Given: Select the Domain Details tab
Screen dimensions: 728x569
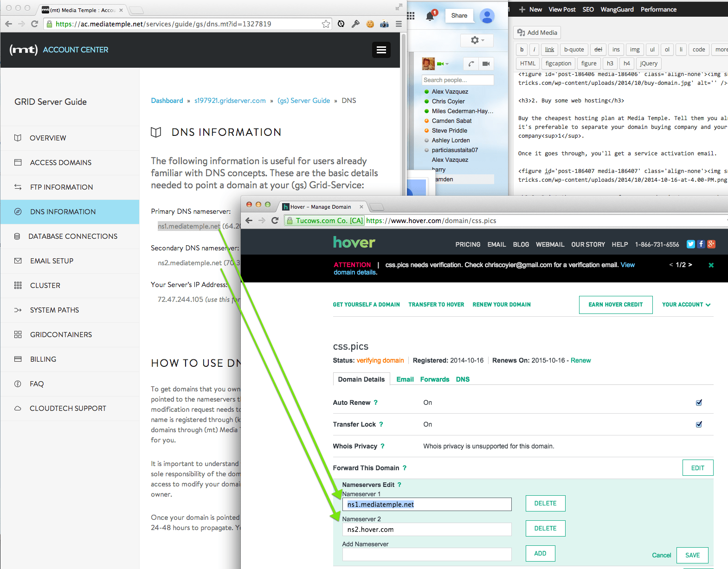Looking at the screenshot, I should [x=361, y=379].
